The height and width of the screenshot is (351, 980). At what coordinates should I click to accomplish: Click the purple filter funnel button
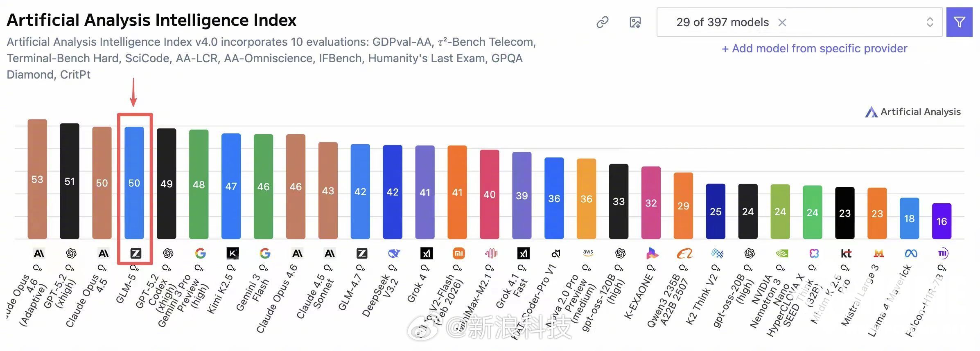959,22
